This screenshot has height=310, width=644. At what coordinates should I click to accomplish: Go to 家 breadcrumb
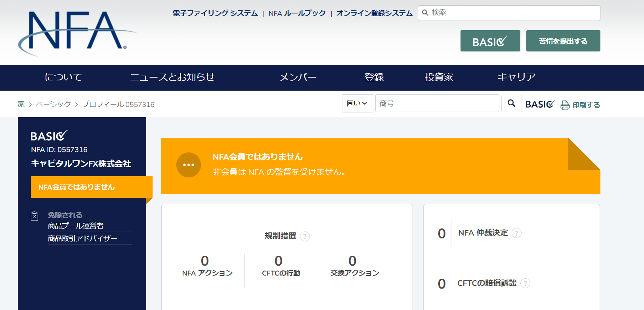point(21,104)
